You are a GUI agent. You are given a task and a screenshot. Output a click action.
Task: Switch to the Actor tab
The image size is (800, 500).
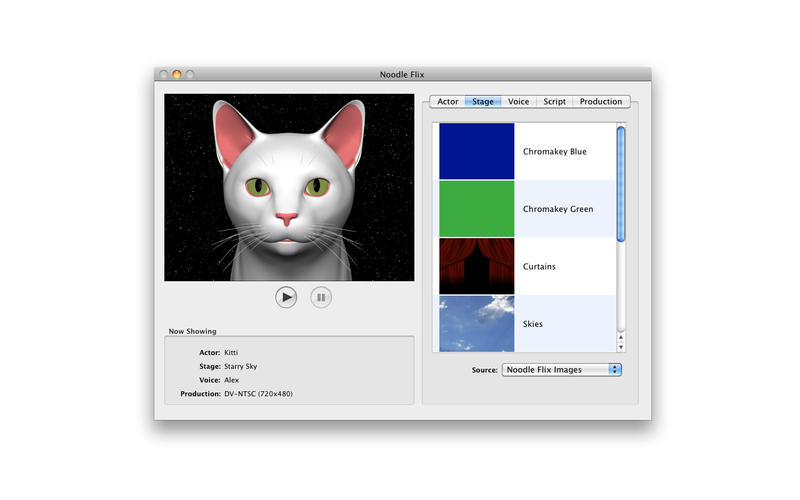coord(448,102)
